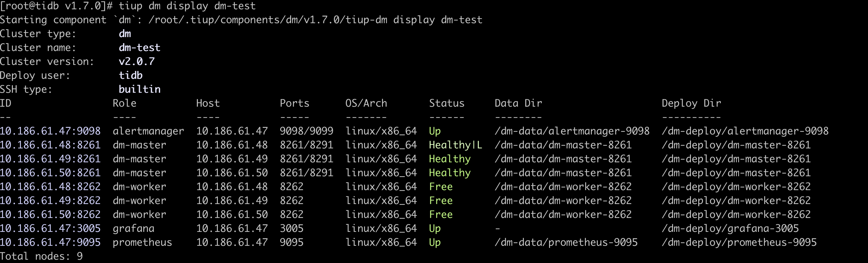Click the SSH type value builtin

pyautogui.click(x=140, y=89)
